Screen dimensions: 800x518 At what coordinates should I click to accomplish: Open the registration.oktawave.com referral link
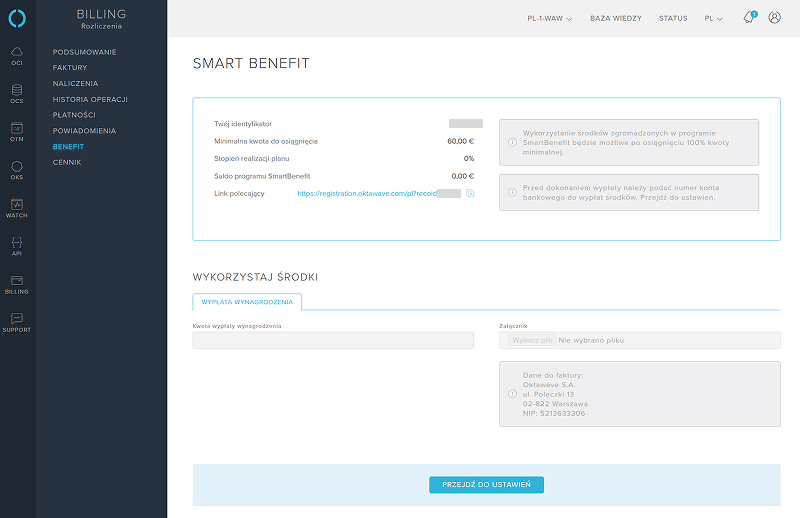coord(367,193)
